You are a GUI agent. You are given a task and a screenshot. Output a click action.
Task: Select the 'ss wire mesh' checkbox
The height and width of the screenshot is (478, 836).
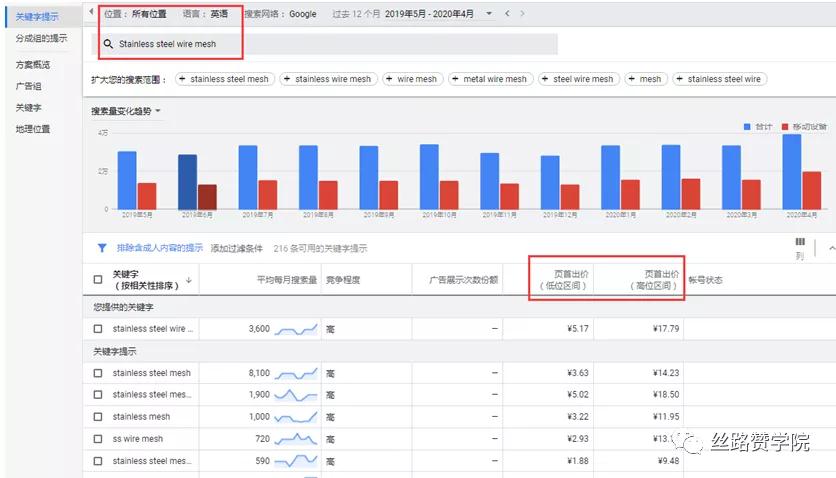pos(98,439)
